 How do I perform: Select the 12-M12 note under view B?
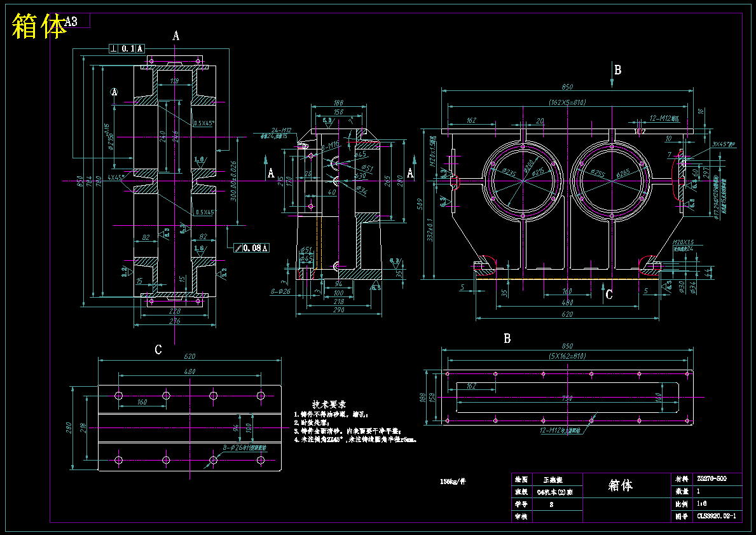(x=561, y=430)
